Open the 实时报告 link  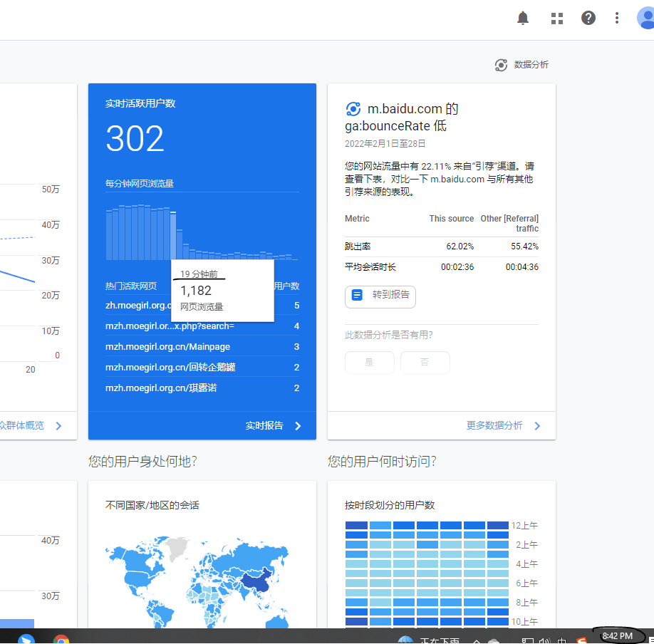point(274,425)
